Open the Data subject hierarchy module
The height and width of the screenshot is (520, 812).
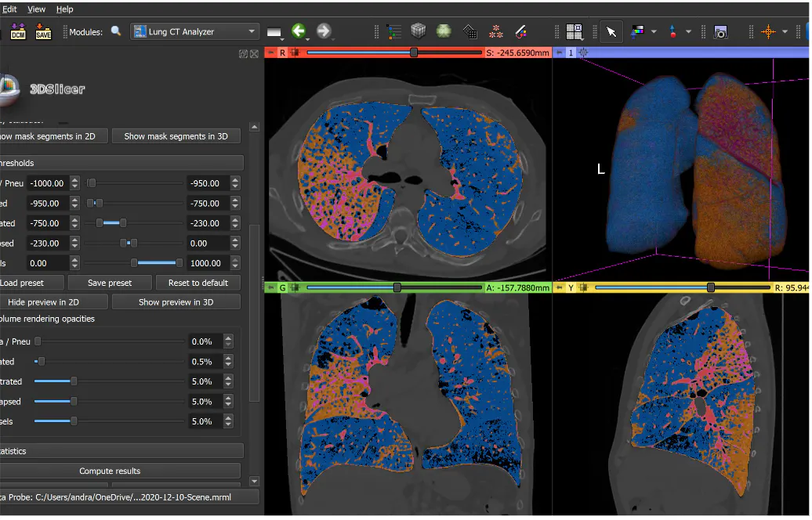[x=393, y=32]
